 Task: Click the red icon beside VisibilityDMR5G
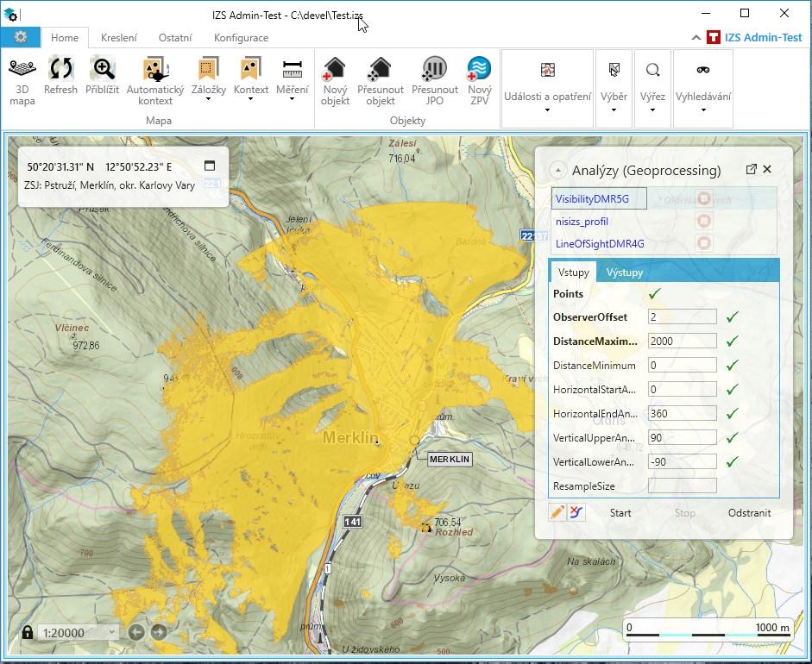(704, 198)
